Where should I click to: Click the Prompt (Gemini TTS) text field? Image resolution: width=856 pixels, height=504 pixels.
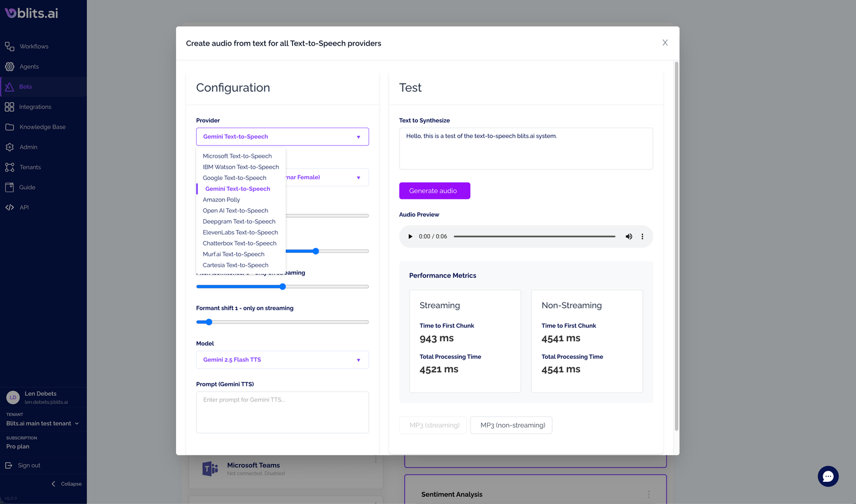tap(282, 412)
